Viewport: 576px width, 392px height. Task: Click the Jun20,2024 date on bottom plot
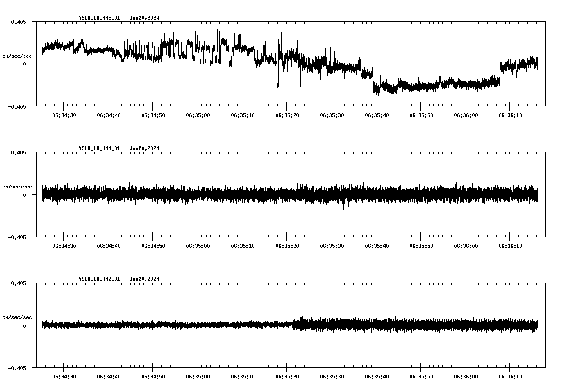(x=145, y=279)
